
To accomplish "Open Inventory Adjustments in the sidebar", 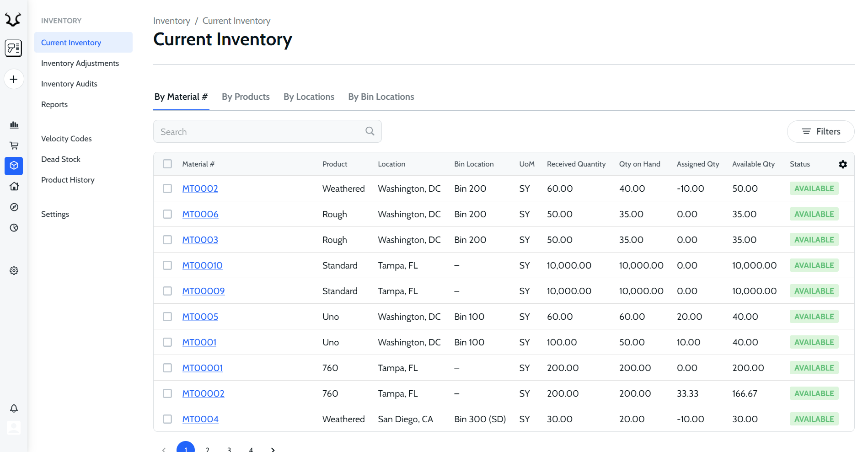I will [80, 63].
